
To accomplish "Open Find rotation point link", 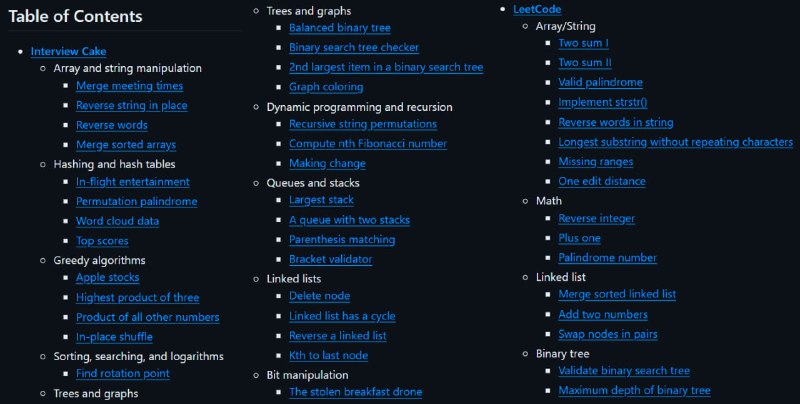I will [123, 373].
